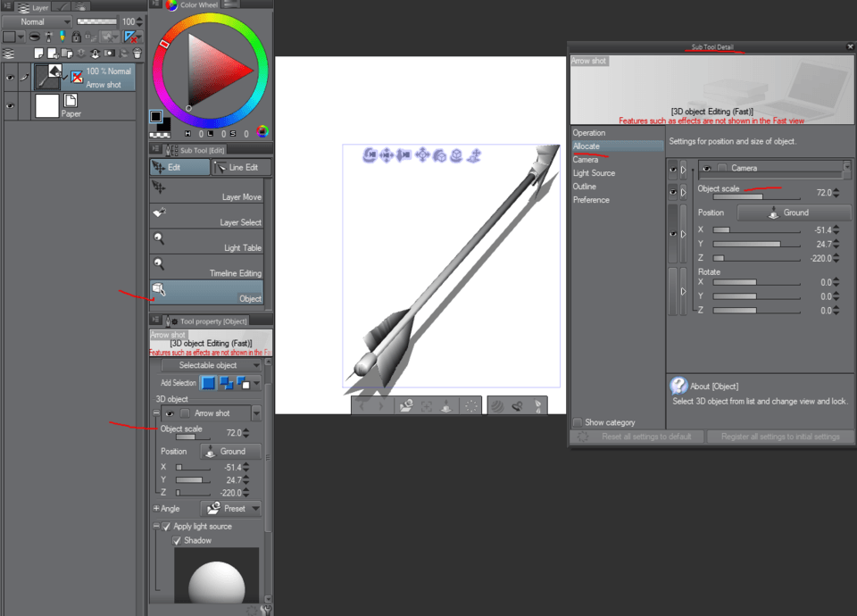Image resolution: width=857 pixels, height=616 pixels.
Task: Select the Object sub tool
Action: tap(207, 291)
